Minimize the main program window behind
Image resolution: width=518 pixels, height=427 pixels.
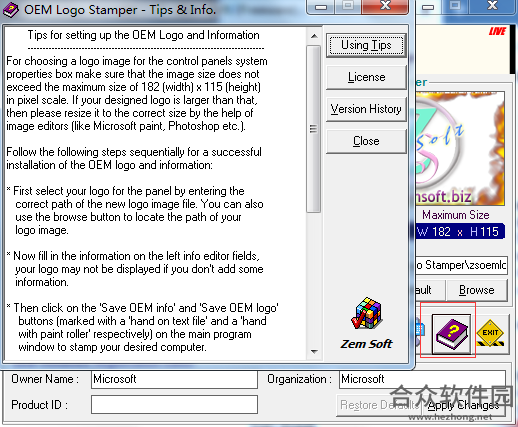(x=428, y=6)
